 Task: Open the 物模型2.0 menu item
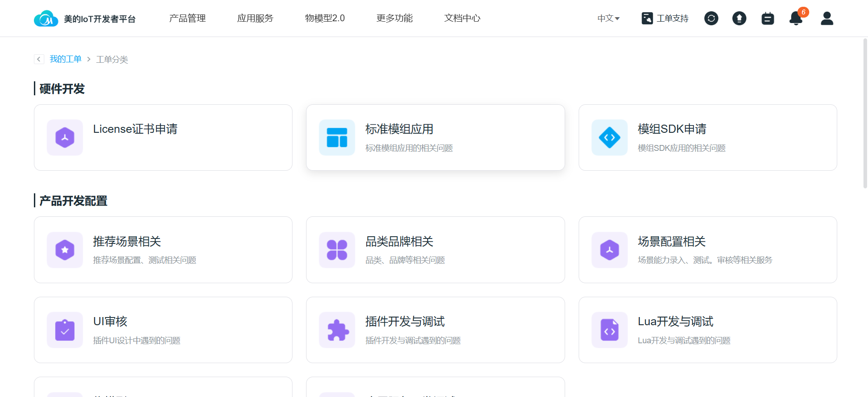click(x=325, y=18)
